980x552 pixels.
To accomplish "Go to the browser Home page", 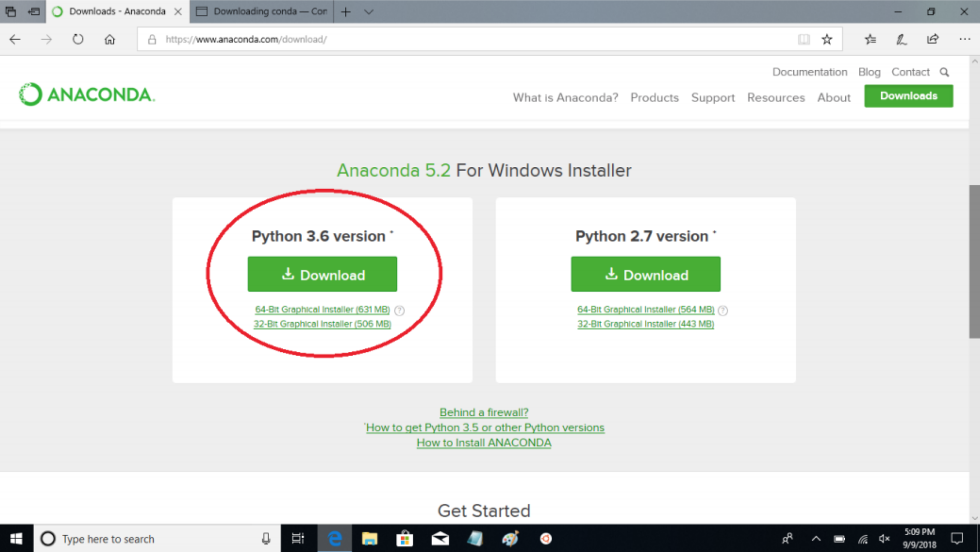I will click(110, 39).
